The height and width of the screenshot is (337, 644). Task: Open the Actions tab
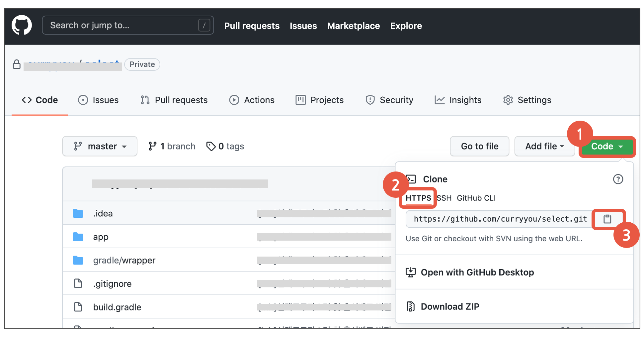click(x=252, y=100)
